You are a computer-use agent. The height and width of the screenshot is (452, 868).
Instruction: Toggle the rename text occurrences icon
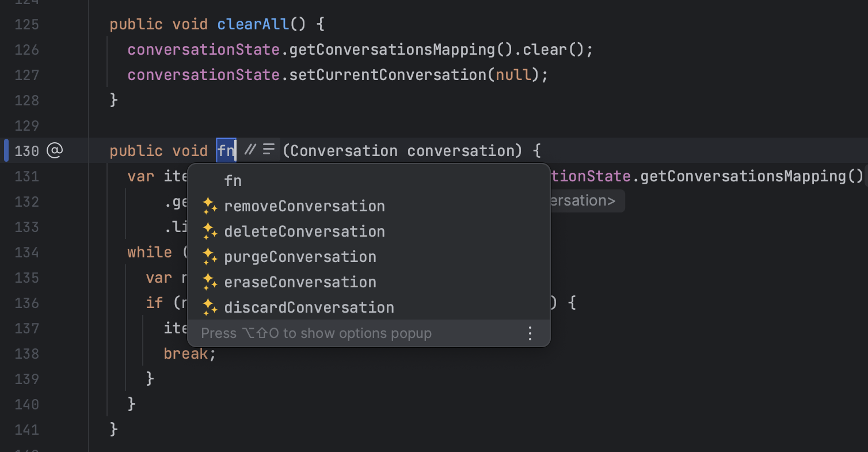[x=268, y=150]
